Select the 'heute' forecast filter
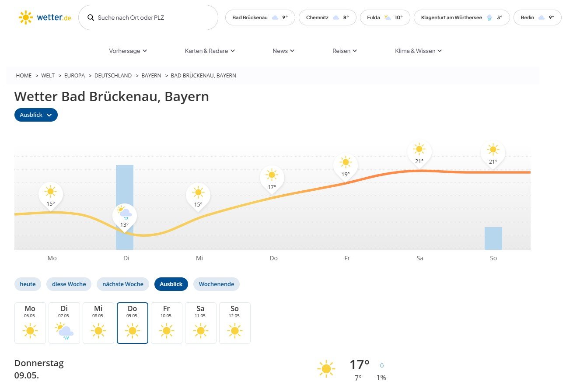 [28, 284]
